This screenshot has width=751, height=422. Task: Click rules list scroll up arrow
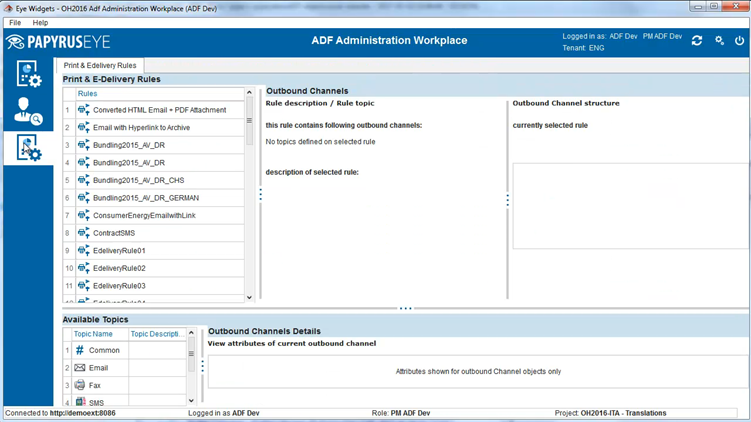pyautogui.click(x=249, y=92)
